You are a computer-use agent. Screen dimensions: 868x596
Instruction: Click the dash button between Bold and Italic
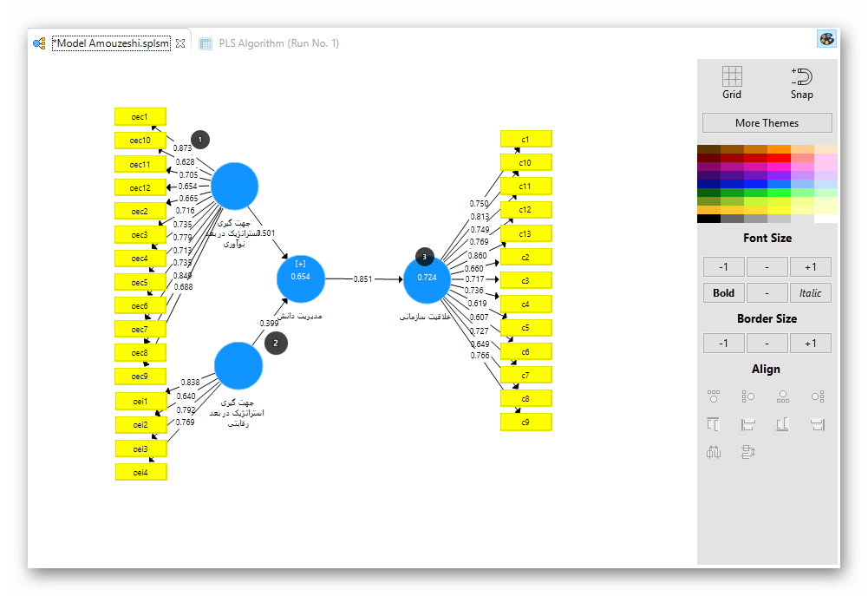[x=767, y=293]
